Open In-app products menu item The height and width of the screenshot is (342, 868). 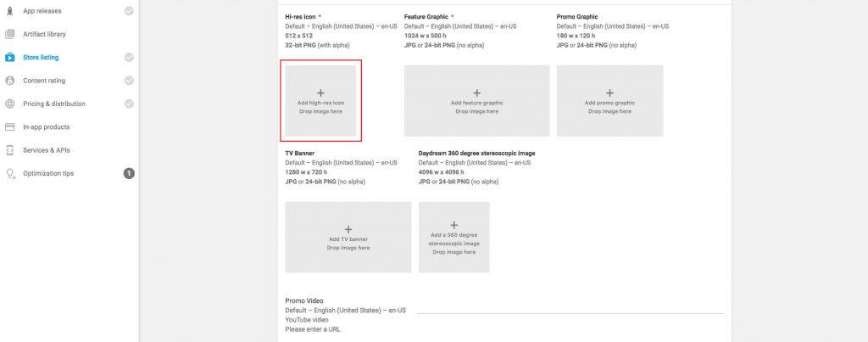click(46, 126)
